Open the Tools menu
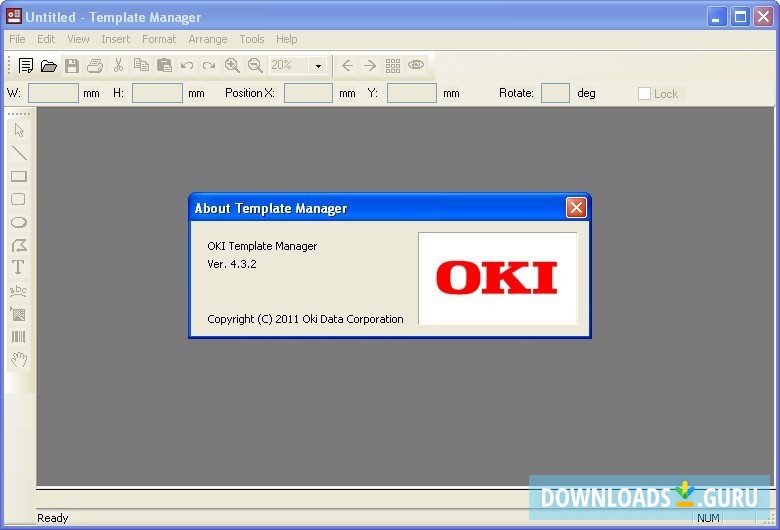The image size is (780, 530). 251,39
